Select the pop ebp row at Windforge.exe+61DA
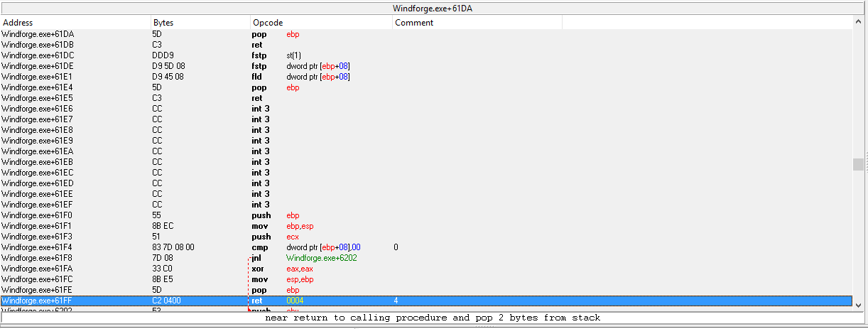The height and width of the screenshot is (329, 868). (213, 34)
